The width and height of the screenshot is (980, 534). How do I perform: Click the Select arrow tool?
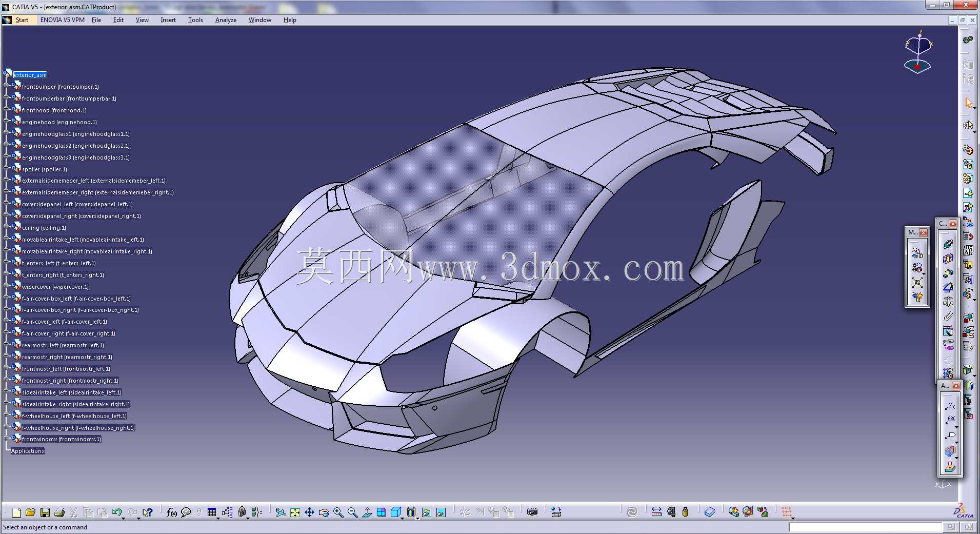968,103
